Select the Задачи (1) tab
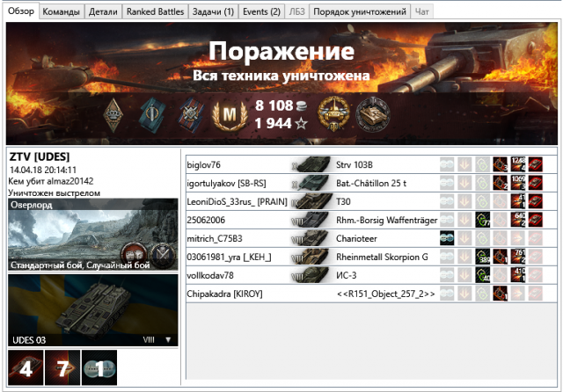Viewport: 563px width, 392px height. pos(213,11)
